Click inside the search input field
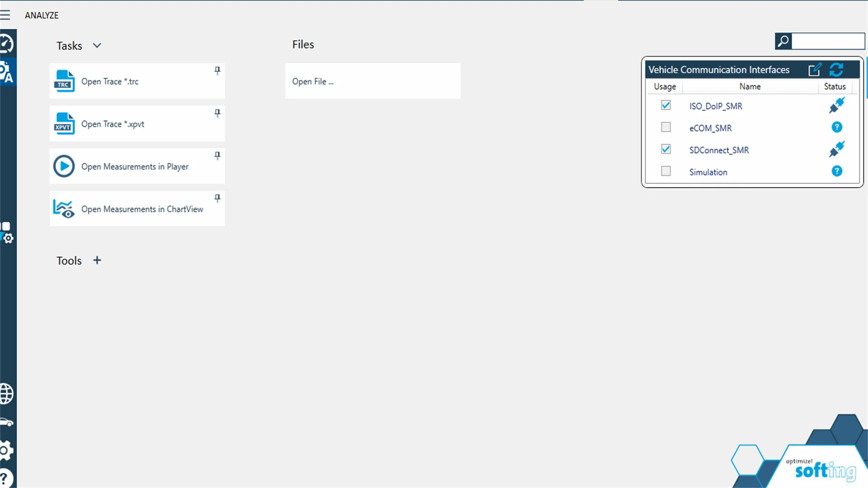 pyautogui.click(x=828, y=41)
